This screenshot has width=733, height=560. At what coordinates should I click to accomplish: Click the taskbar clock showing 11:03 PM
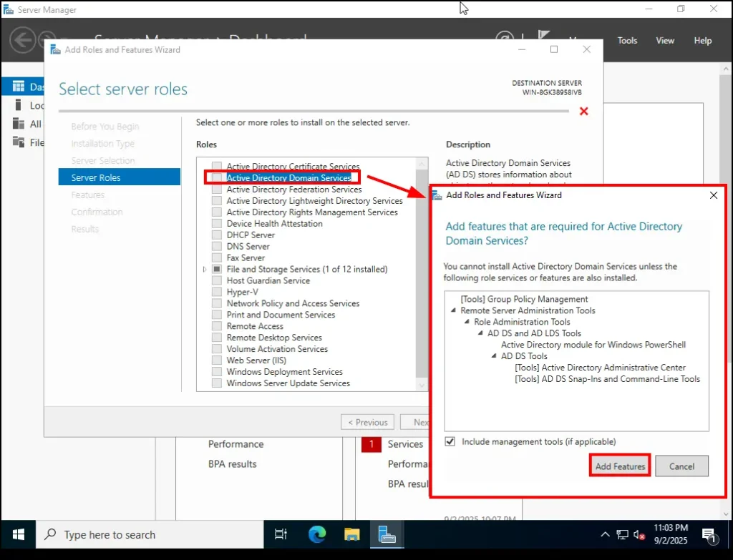tap(670, 534)
